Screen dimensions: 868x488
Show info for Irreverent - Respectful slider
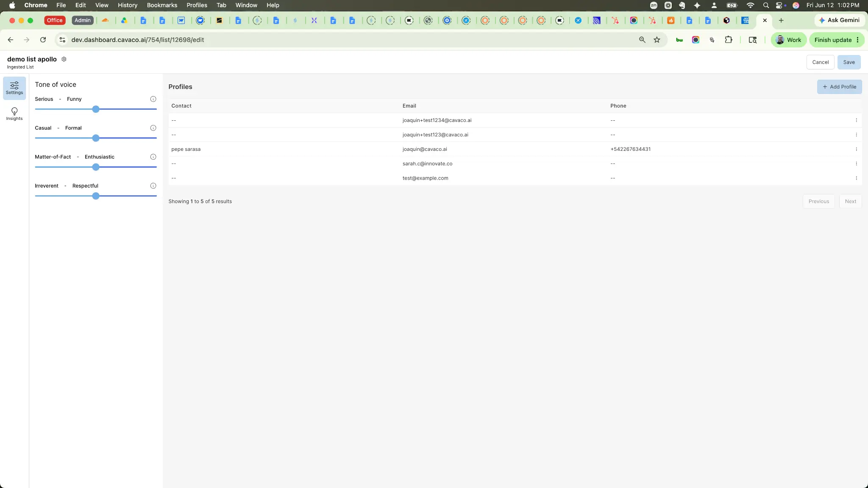[x=153, y=186]
